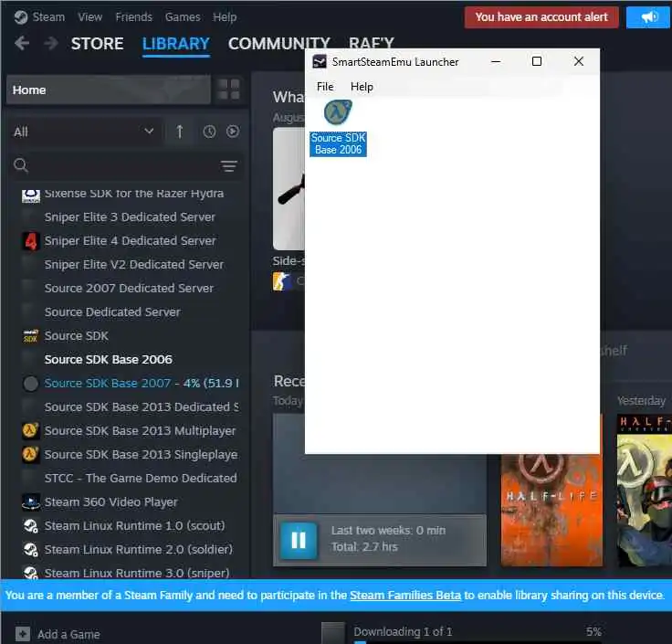
Task: Click Steam Linux Runtime 2.0 icon
Action: point(31,550)
